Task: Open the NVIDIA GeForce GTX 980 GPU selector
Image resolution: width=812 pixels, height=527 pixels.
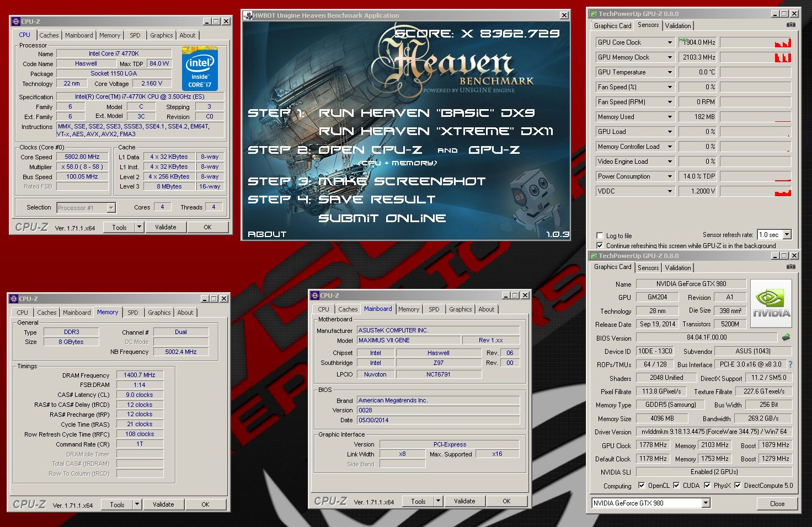Action: [706, 503]
